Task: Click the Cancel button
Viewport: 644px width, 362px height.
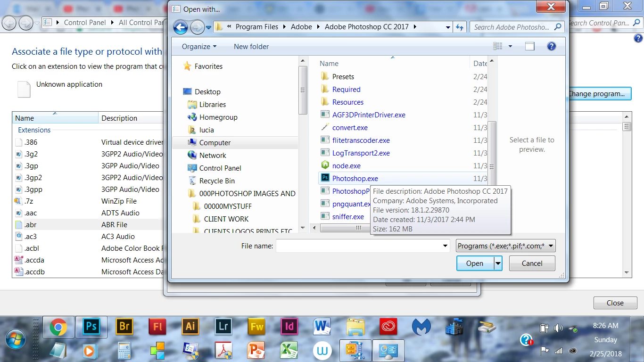Action: (532, 263)
